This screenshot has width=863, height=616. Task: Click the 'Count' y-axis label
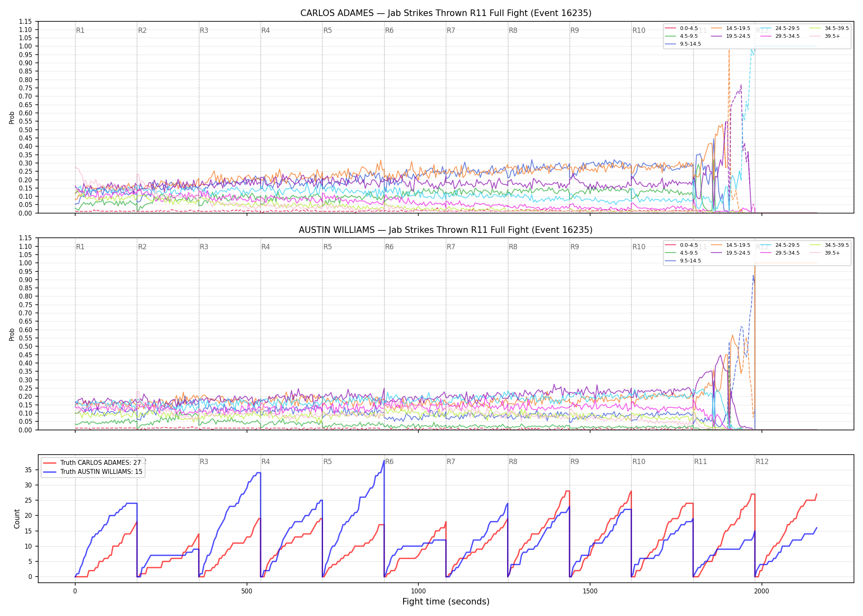[x=17, y=519]
